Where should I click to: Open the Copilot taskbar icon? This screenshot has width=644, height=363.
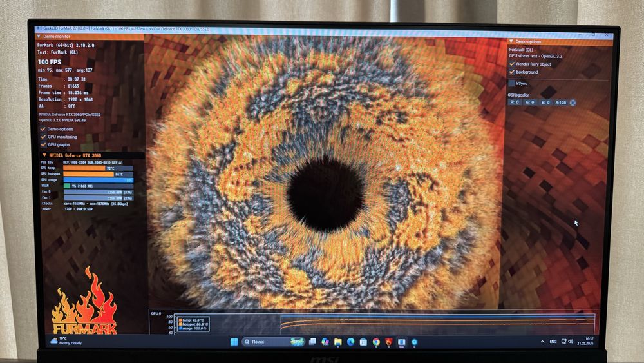click(325, 342)
